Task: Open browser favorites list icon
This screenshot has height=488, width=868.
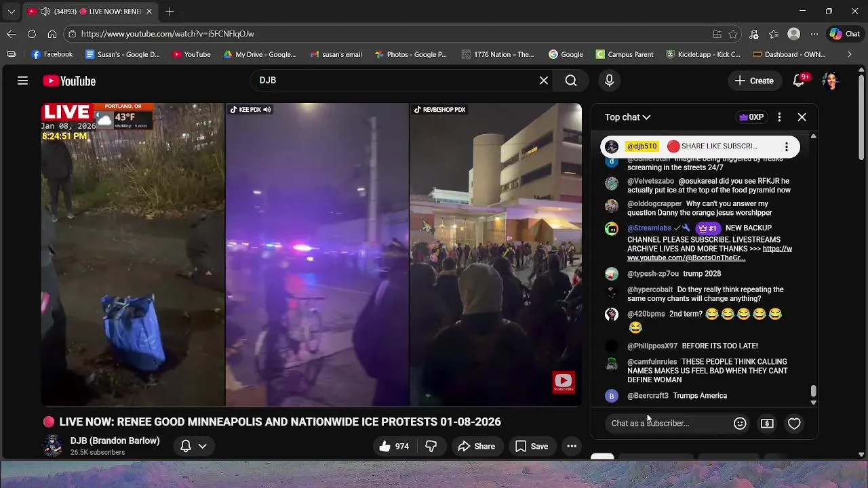Action: (774, 34)
